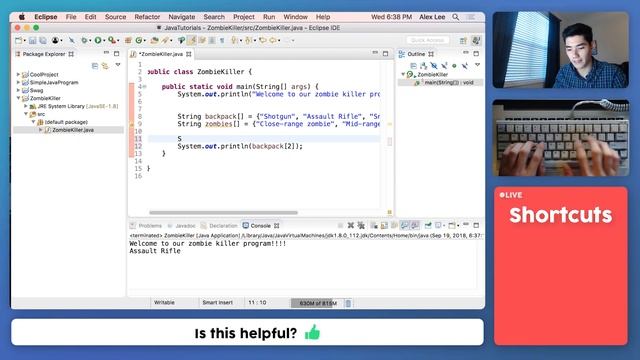Toggle Hide Non-Public Members green dot

(x=454, y=66)
